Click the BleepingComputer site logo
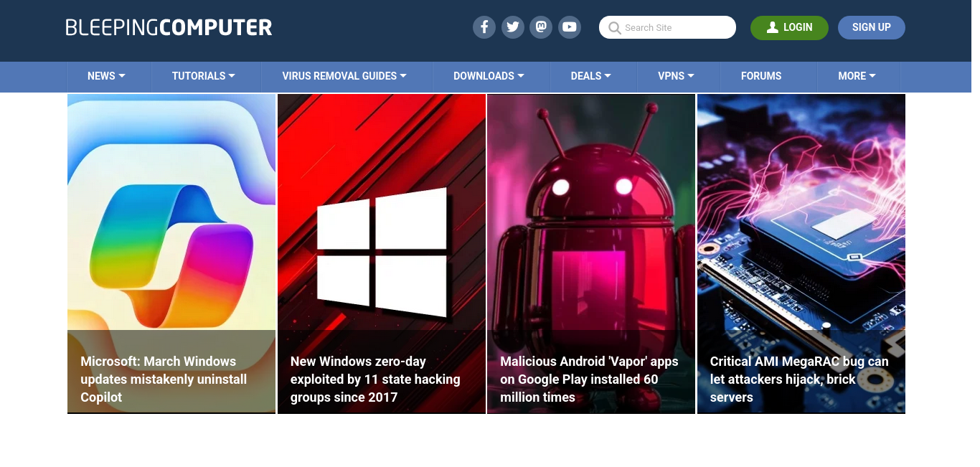Image resolution: width=980 pixels, height=467 pixels. [x=169, y=27]
